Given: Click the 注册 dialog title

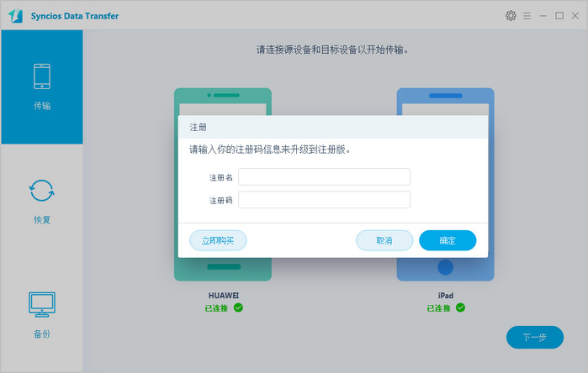Looking at the screenshot, I should click(198, 128).
